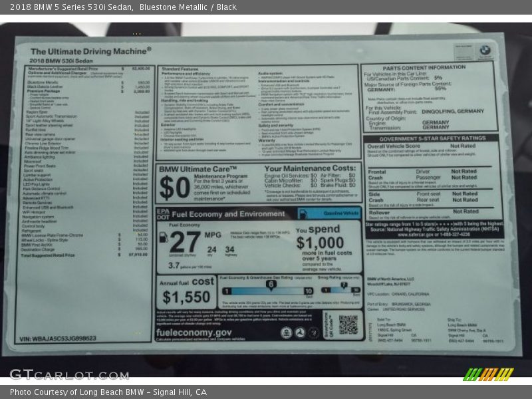The width and height of the screenshot is (532, 399).
Task: Click the 'Navigation system' row
Action: 85,217
